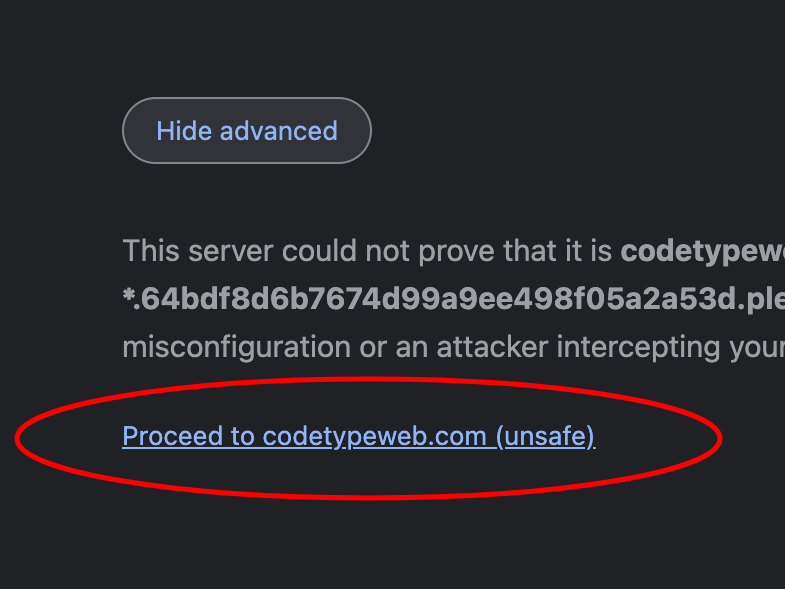
Task: Click the word 'Proceed' in the link
Action: [x=173, y=435]
